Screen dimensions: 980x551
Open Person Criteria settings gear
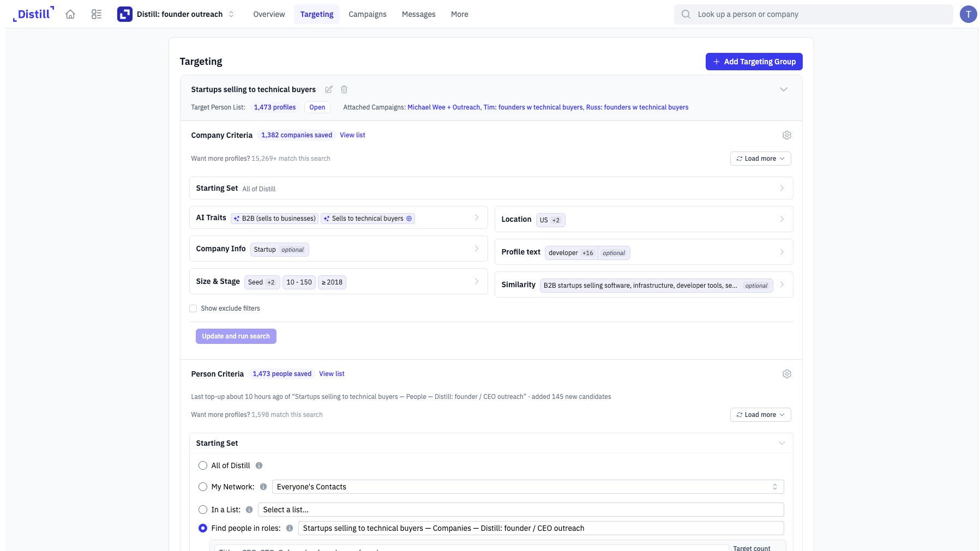(x=786, y=374)
